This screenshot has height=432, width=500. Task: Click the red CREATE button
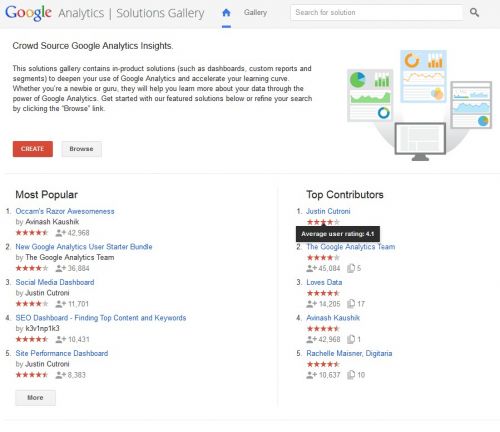[x=33, y=149]
